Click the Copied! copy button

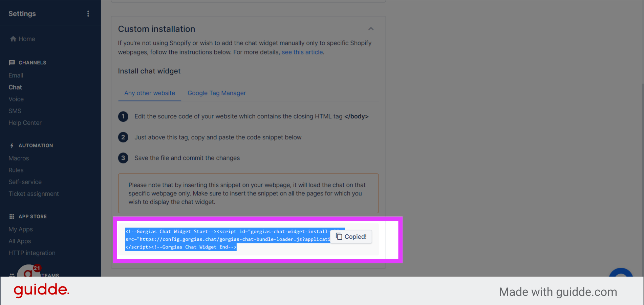[351, 237]
